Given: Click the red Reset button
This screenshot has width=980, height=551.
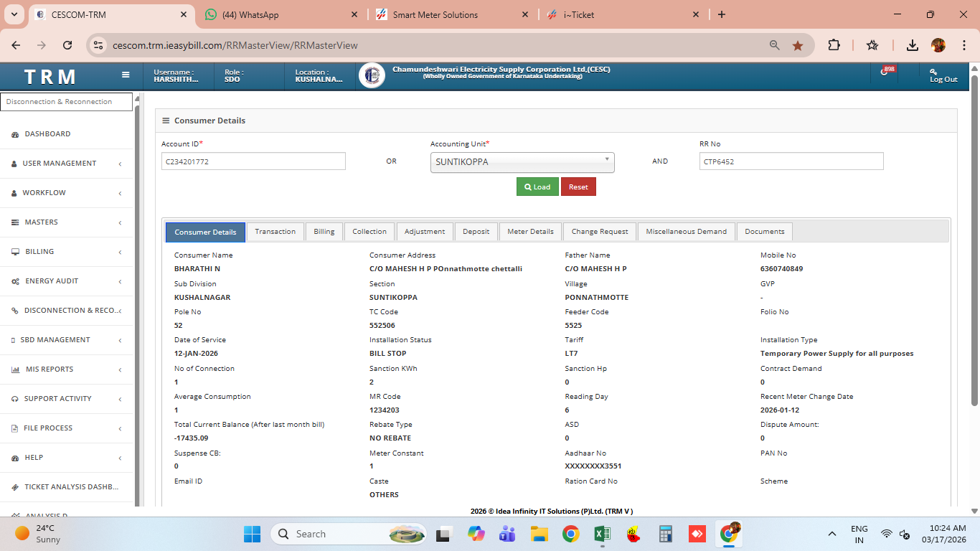Looking at the screenshot, I should [578, 187].
